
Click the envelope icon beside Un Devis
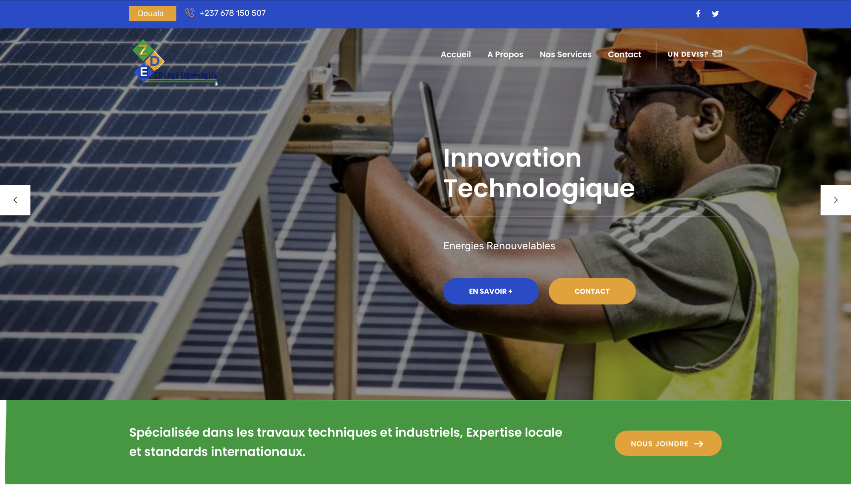(x=717, y=54)
